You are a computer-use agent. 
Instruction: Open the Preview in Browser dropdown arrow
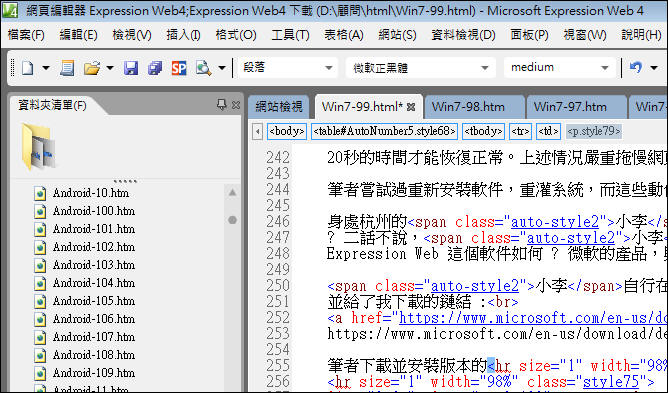[222, 68]
